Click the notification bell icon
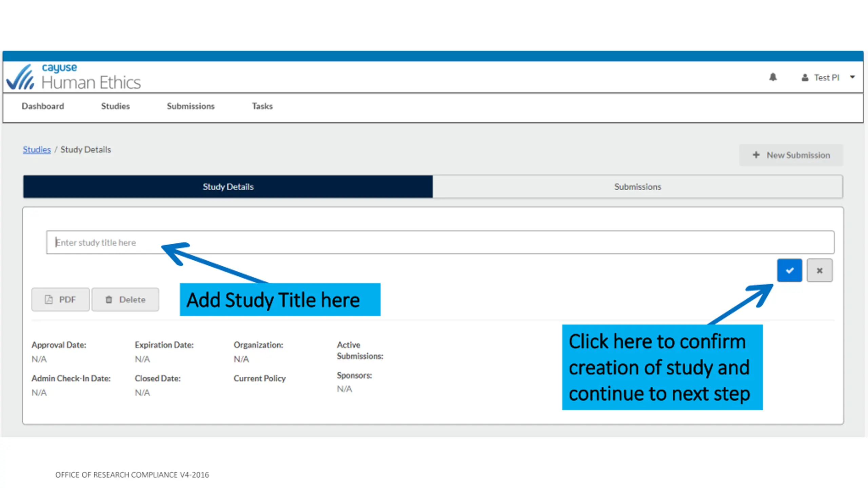The height and width of the screenshot is (488, 868). (773, 77)
